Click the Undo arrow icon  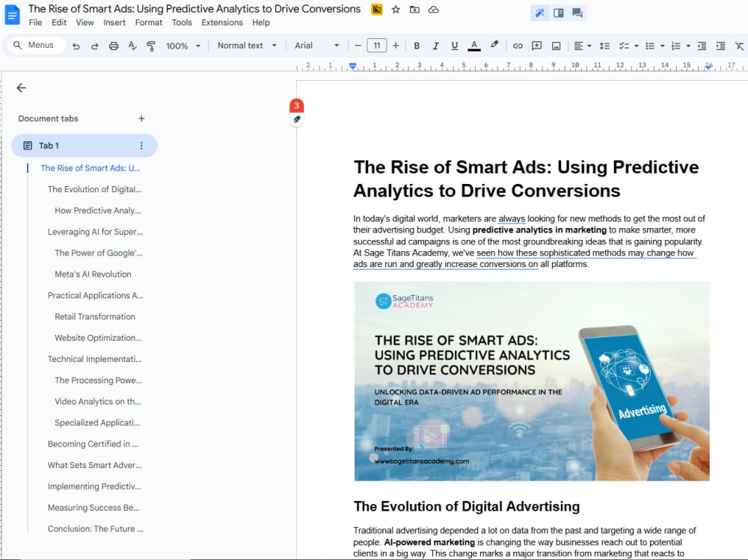point(76,46)
